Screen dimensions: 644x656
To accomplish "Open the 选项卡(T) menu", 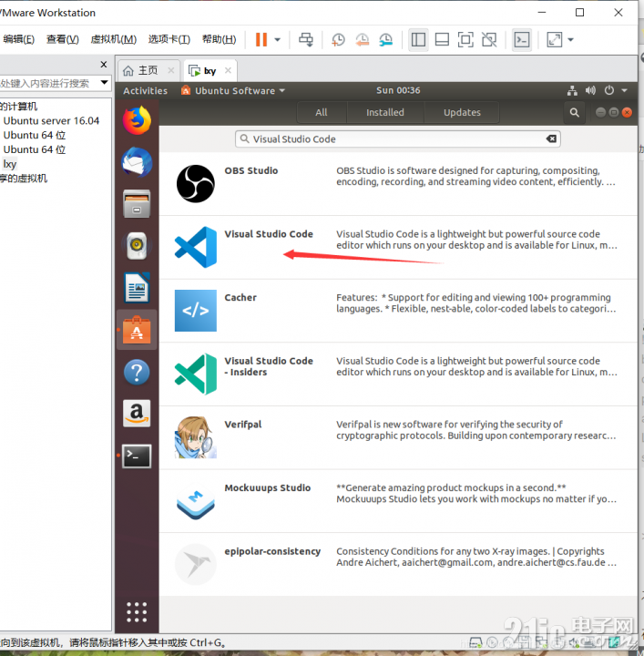I will click(x=169, y=39).
